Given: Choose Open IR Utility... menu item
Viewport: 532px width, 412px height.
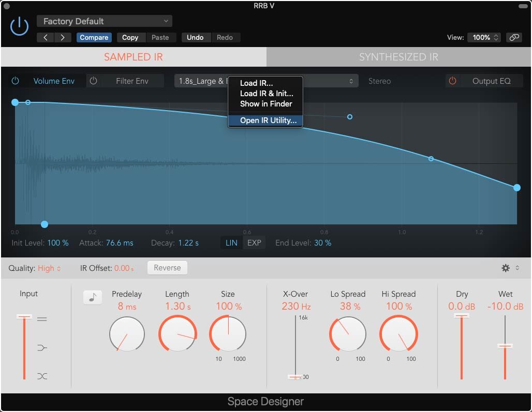Looking at the screenshot, I should (265, 120).
